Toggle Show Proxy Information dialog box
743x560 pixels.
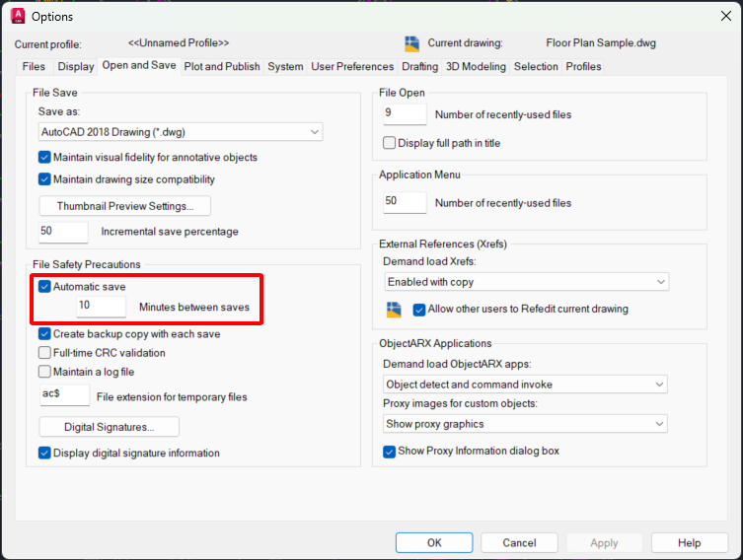coord(389,452)
